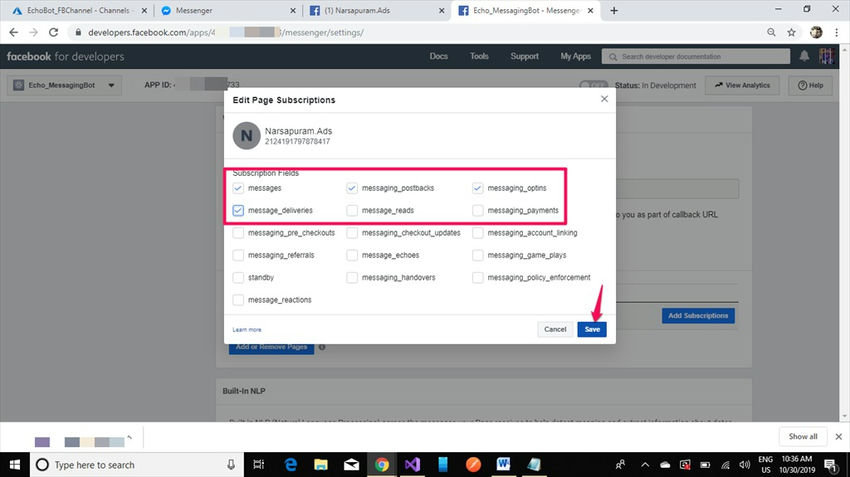Expand the downloaded file options chevron

pos(129,437)
